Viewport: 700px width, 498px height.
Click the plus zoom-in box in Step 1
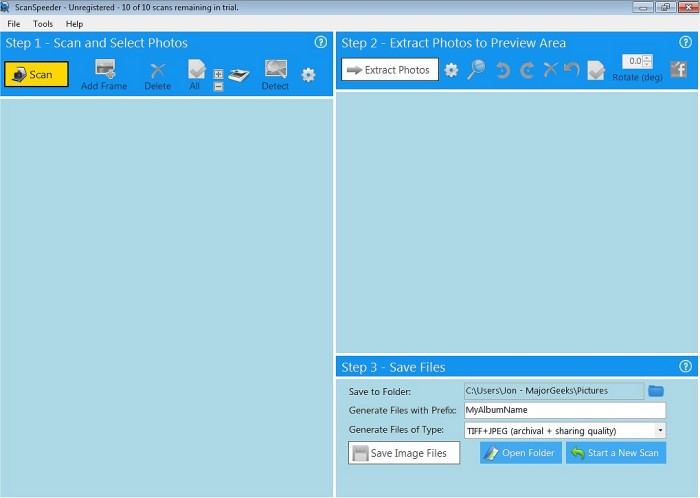pyautogui.click(x=218, y=74)
